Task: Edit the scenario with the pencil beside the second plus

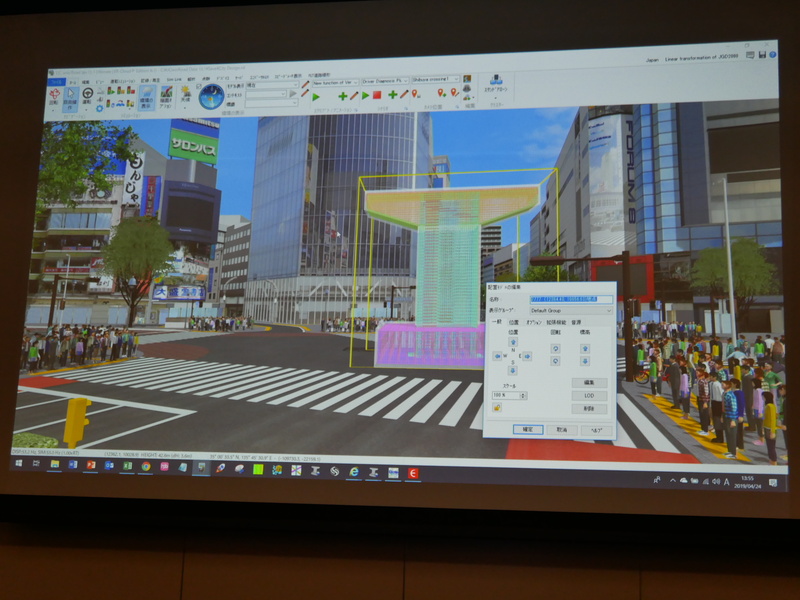Action: (404, 94)
